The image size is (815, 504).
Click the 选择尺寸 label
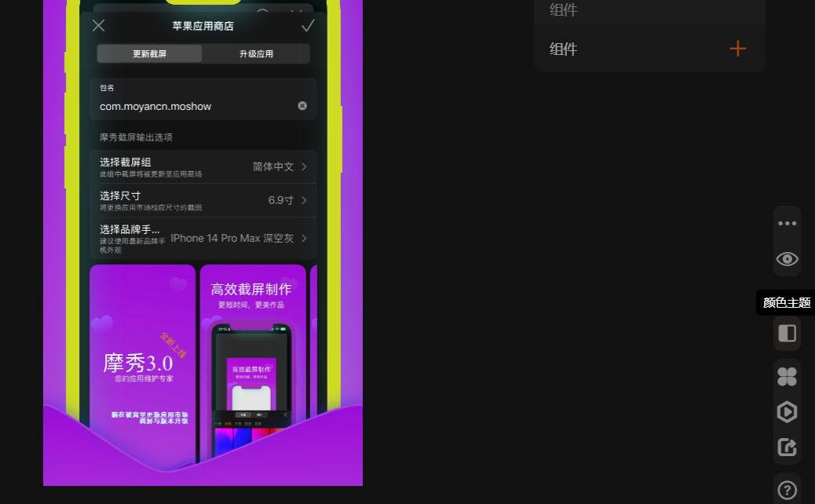[x=120, y=196]
